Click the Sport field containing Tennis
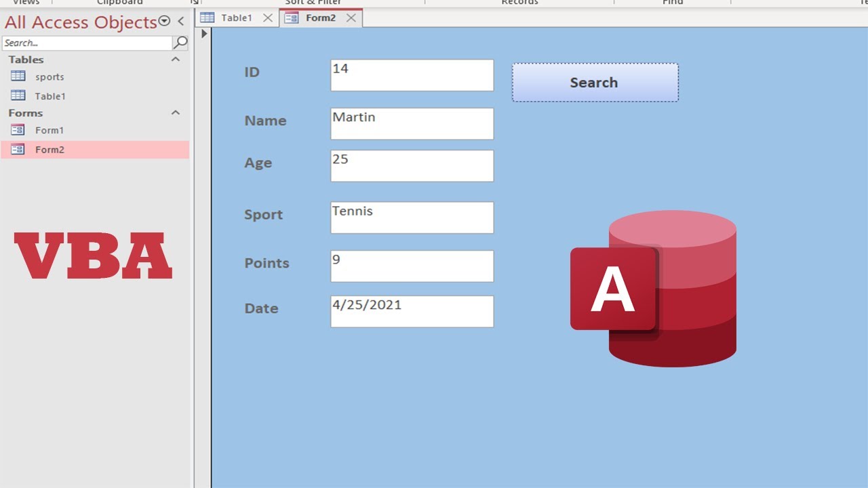The height and width of the screenshot is (488, 868). pos(412,217)
